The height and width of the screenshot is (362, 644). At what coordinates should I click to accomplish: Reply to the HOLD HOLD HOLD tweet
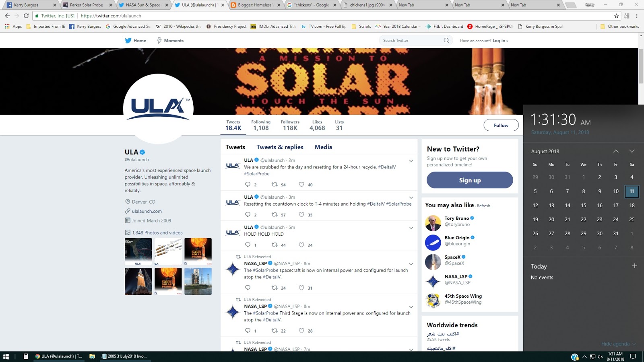point(248,245)
